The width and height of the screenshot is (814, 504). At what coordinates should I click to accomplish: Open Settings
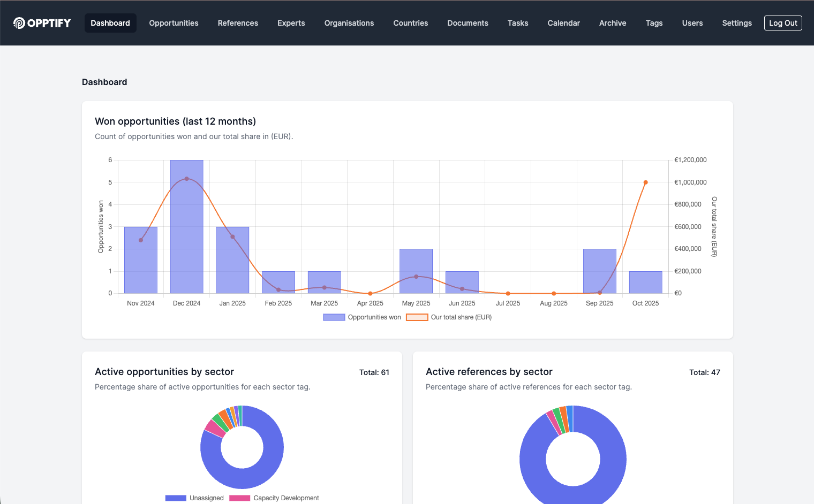tap(737, 22)
